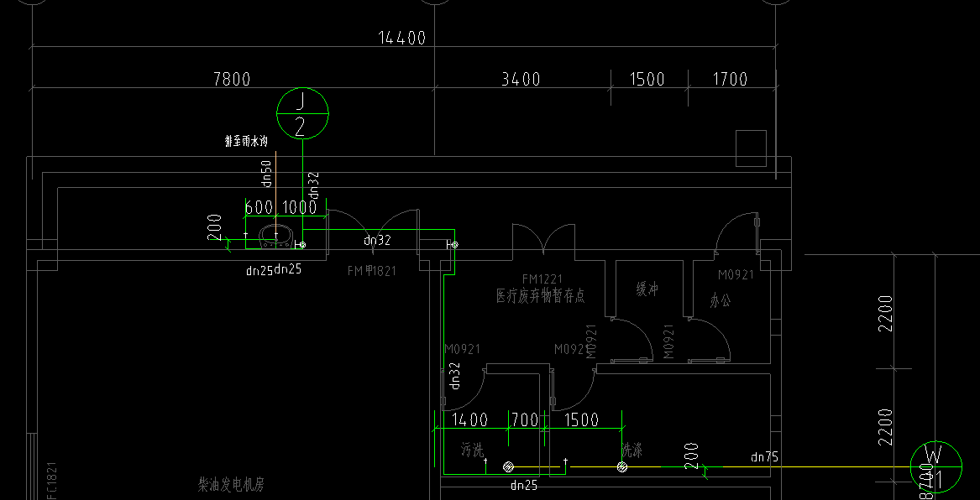
Task: Click the 污洗 room label
Action: point(473,449)
